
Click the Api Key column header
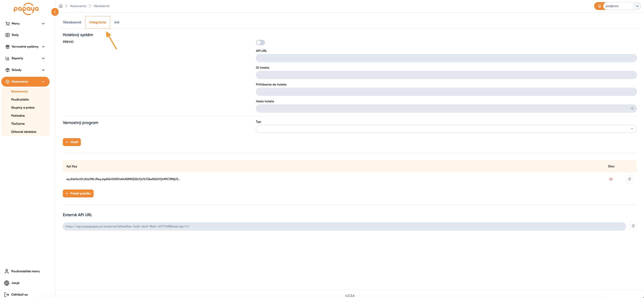point(72,166)
